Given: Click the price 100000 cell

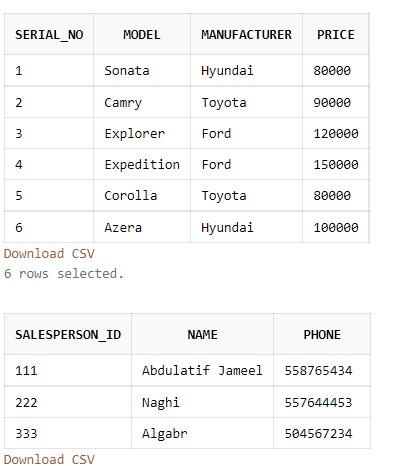Looking at the screenshot, I should 336,227.
